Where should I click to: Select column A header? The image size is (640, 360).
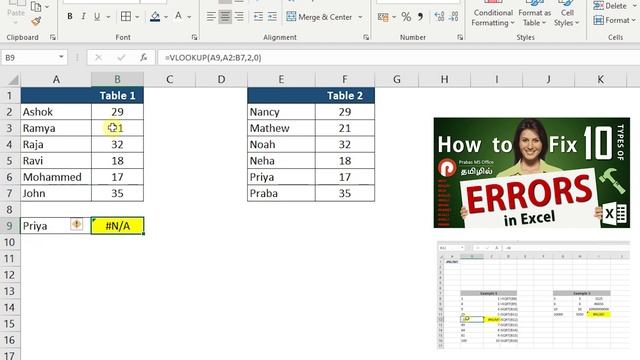[56, 79]
